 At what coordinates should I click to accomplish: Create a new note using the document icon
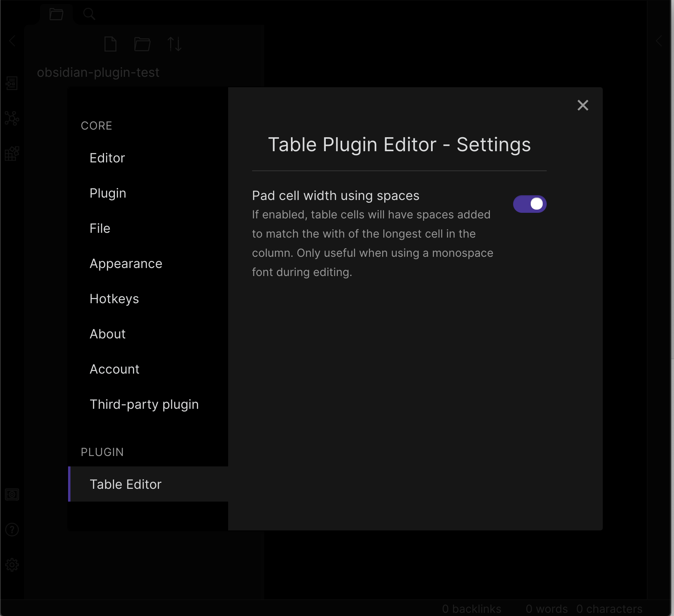[111, 44]
